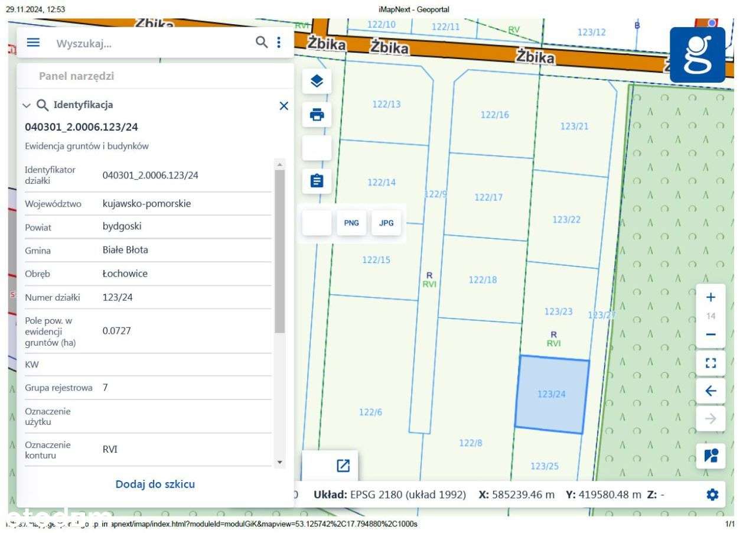Select the bydgoski powiat value
This screenshot has width=756, height=533.
[x=122, y=226]
